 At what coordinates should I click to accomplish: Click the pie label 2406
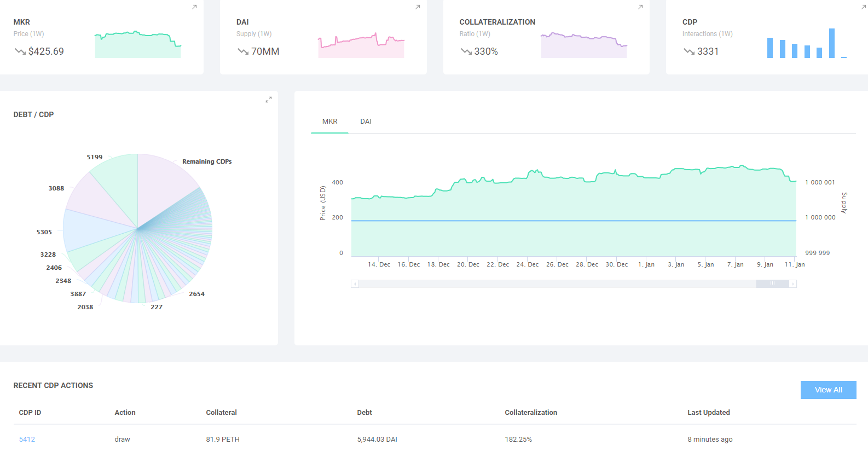click(54, 268)
